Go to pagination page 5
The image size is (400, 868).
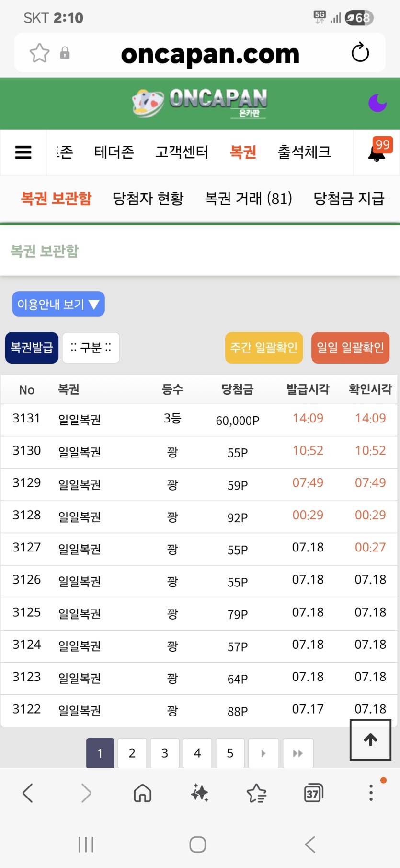[x=230, y=753]
